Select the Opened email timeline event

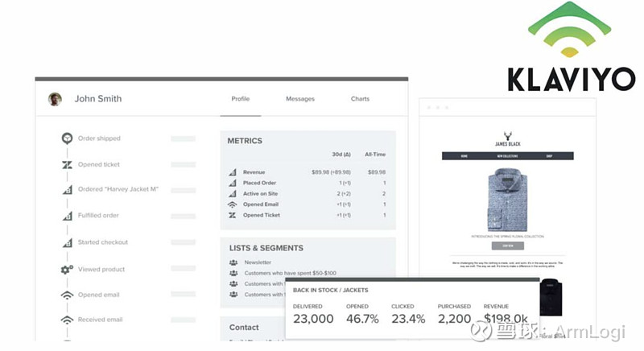(98, 295)
